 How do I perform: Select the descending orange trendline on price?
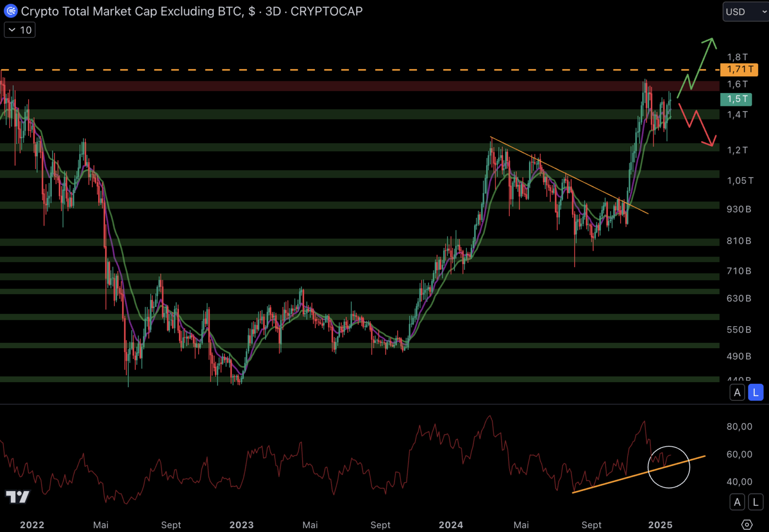pyautogui.click(x=567, y=174)
